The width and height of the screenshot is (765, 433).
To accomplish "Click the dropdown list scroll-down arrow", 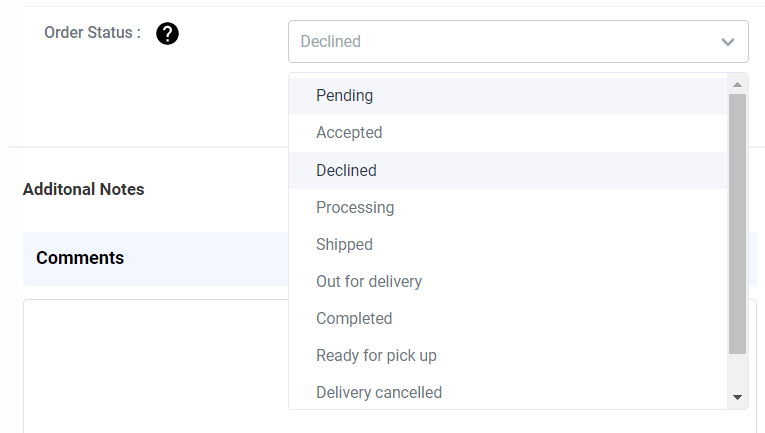I will click(x=737, y=397).
